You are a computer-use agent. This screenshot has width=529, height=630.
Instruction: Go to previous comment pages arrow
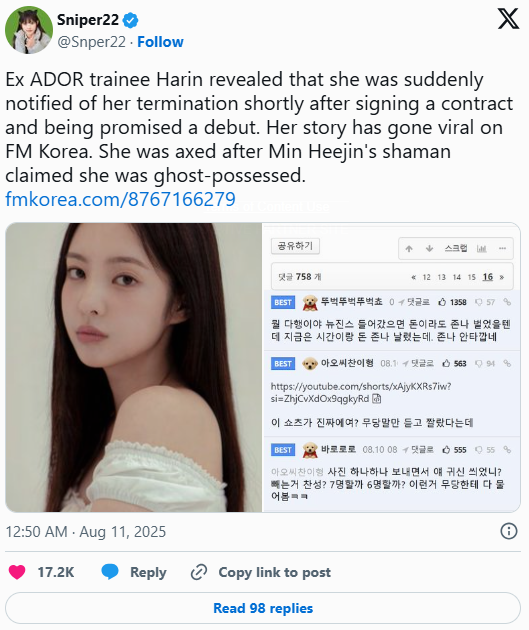click(x=414, y=277)
